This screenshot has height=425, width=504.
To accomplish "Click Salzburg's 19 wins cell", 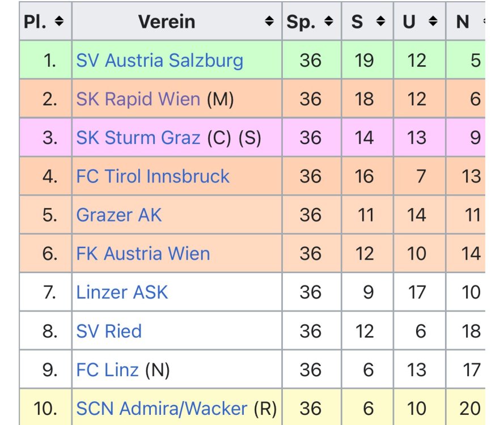I will [363, 60].
